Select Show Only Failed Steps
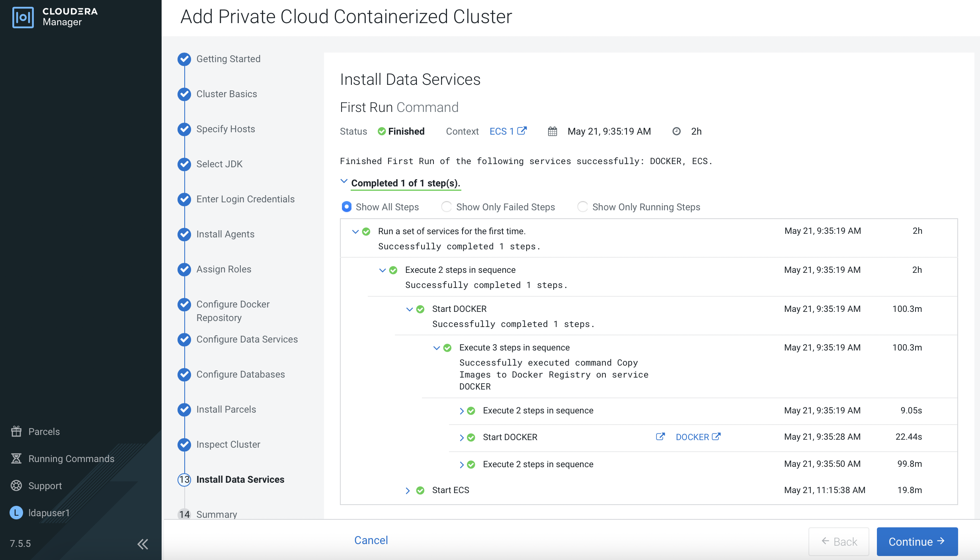980x560 pixels. (x=447, y=207)
